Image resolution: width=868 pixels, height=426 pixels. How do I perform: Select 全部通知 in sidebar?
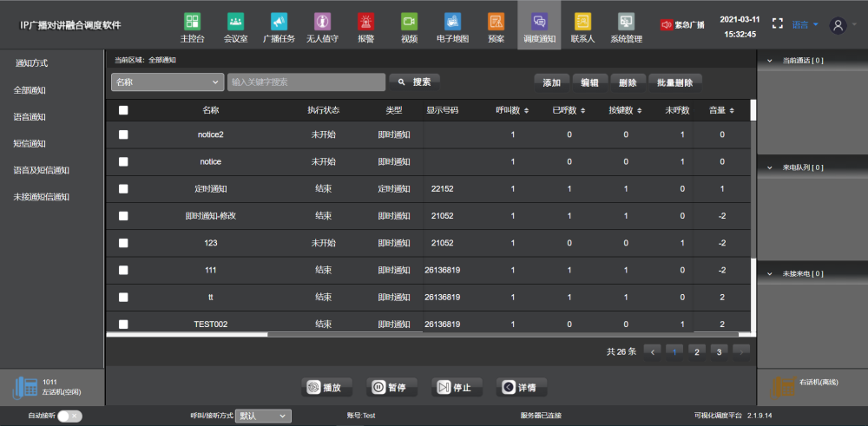[x=30, y=90]
